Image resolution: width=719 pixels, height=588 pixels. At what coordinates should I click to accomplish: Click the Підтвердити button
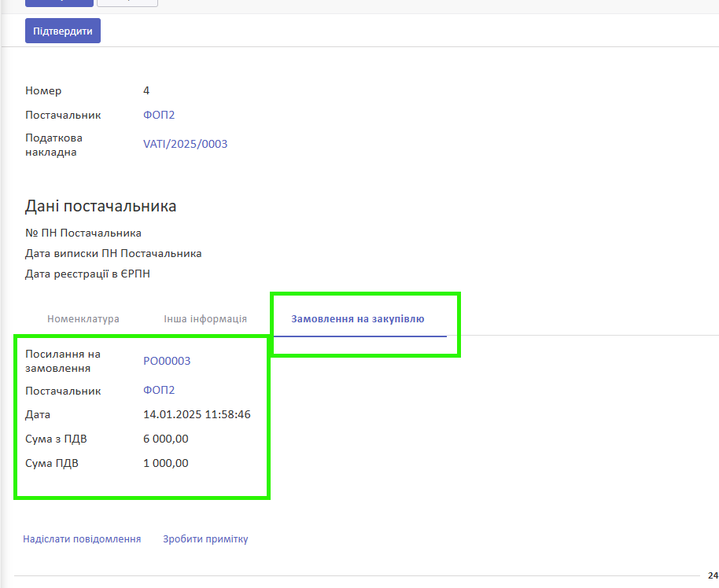pyautogui.click(x=63, y=31)
